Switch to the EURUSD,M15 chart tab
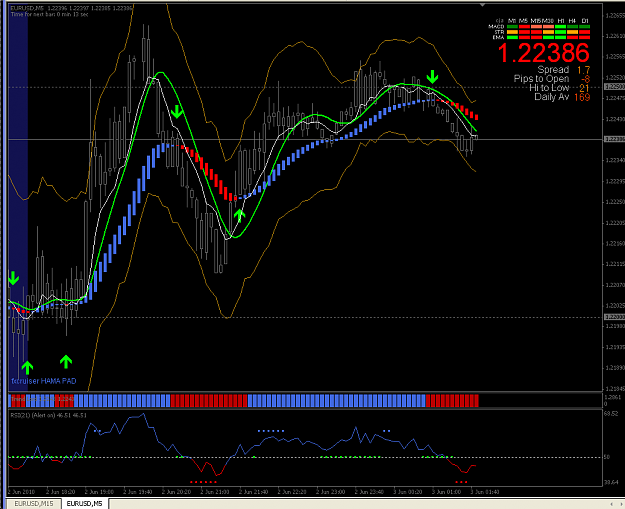Screen dimensions: 625x509 33,504
